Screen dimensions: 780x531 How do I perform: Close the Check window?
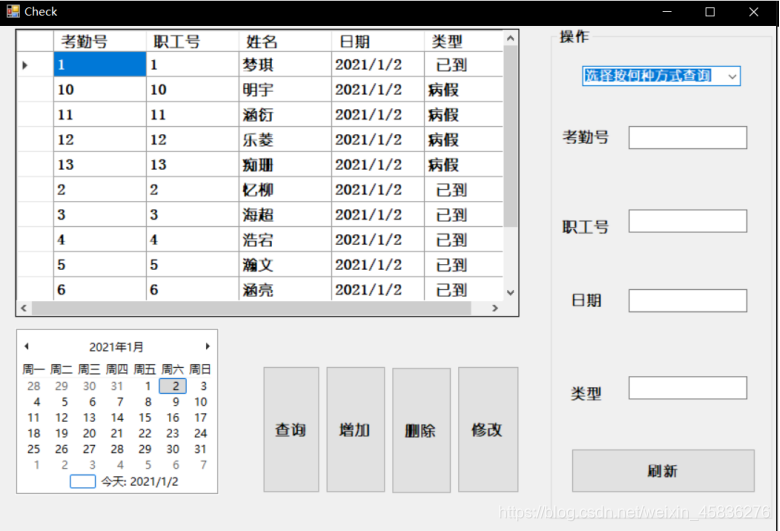[753, 11]
